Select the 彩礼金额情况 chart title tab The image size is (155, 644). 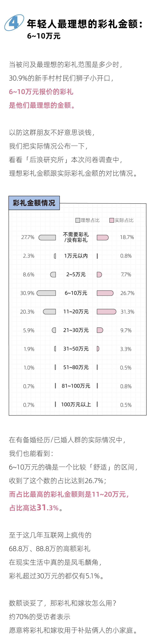click(34, 203)
